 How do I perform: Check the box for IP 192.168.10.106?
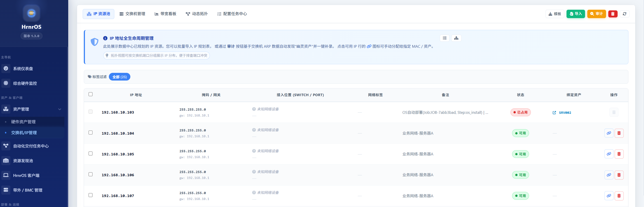click(91, 174)
